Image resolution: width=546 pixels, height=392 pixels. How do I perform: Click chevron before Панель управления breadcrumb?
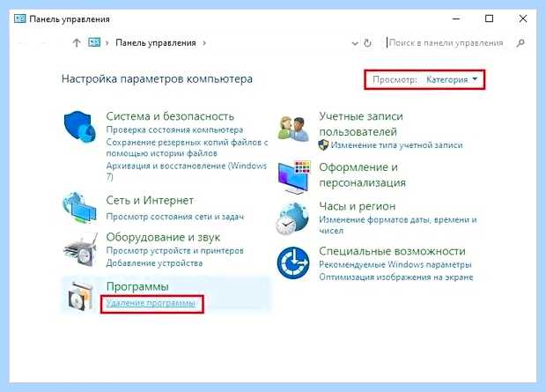[x=107, y=43]
